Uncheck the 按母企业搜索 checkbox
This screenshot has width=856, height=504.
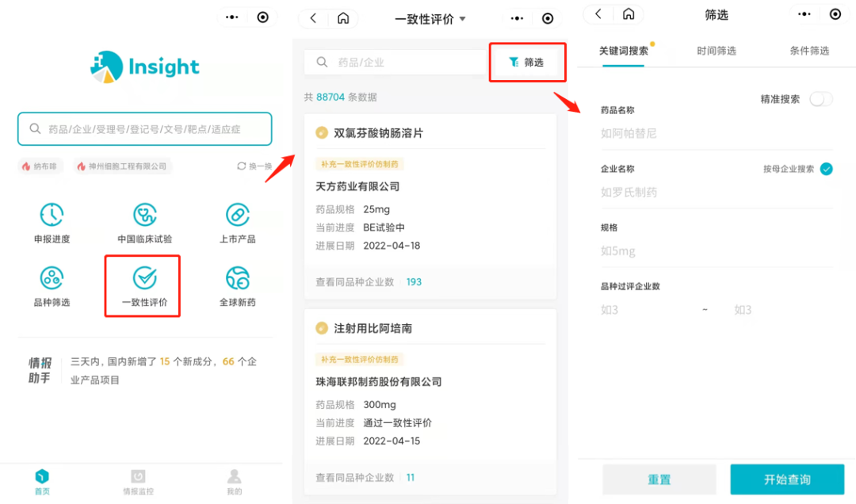(x=827, y=169)
